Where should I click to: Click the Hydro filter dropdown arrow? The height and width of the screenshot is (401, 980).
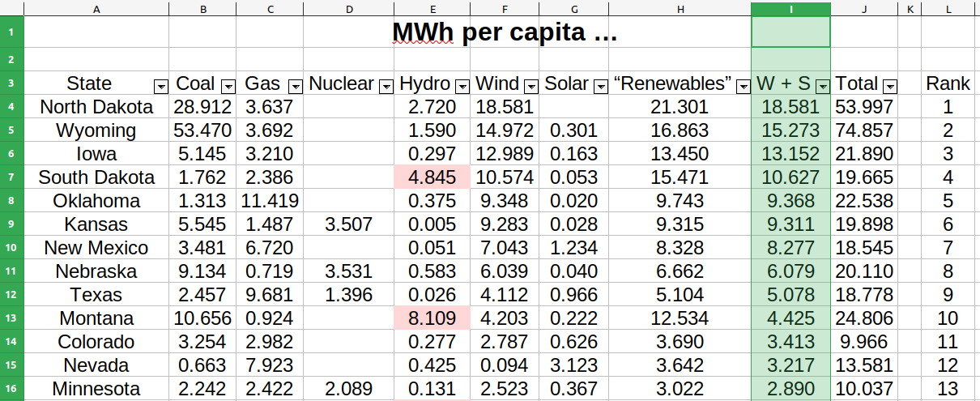pyautogui.click(x=462, y=86)
